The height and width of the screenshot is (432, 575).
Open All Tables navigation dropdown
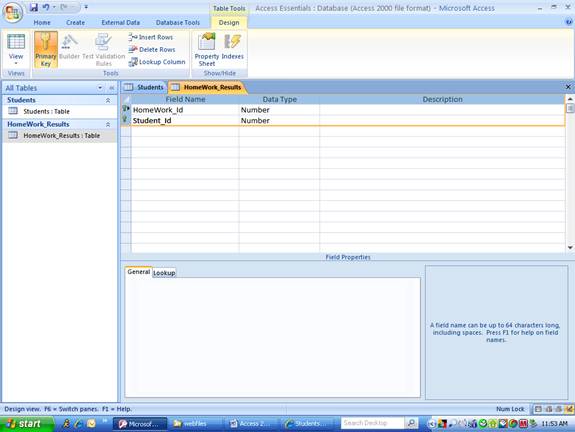[100, 88]
